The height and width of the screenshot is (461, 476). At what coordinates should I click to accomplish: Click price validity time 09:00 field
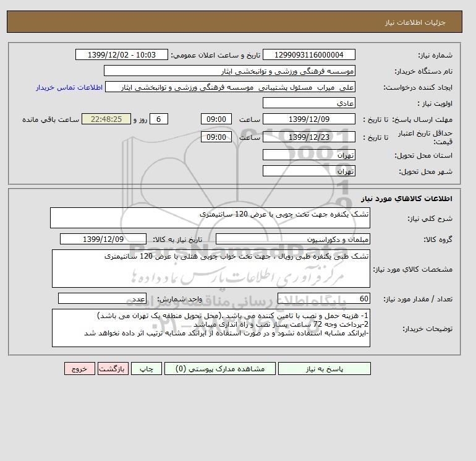click(216, 137)
